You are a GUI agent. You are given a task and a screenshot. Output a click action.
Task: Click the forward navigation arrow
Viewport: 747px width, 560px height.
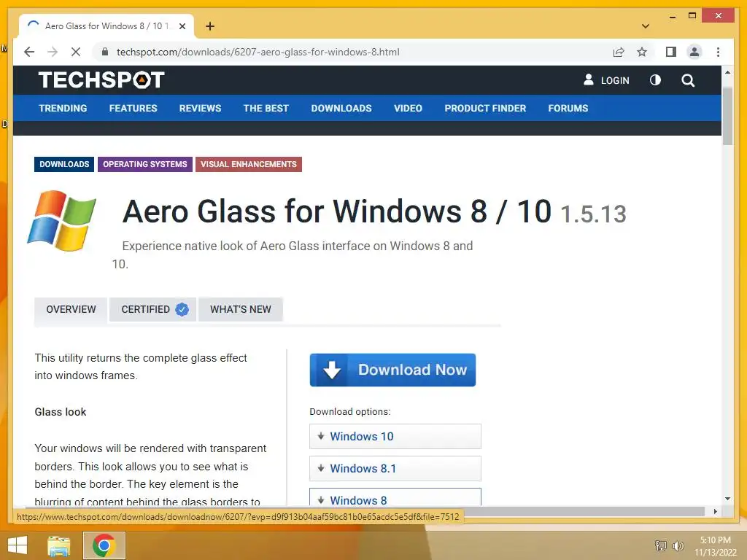pos(53,52)
